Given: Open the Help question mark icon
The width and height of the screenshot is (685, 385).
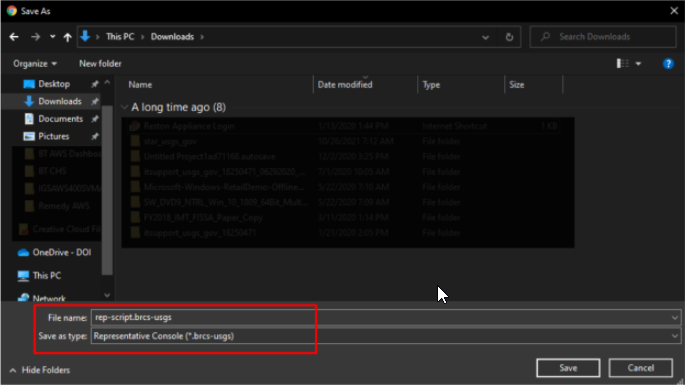Looking at the screenshot, I should (668, 64).
